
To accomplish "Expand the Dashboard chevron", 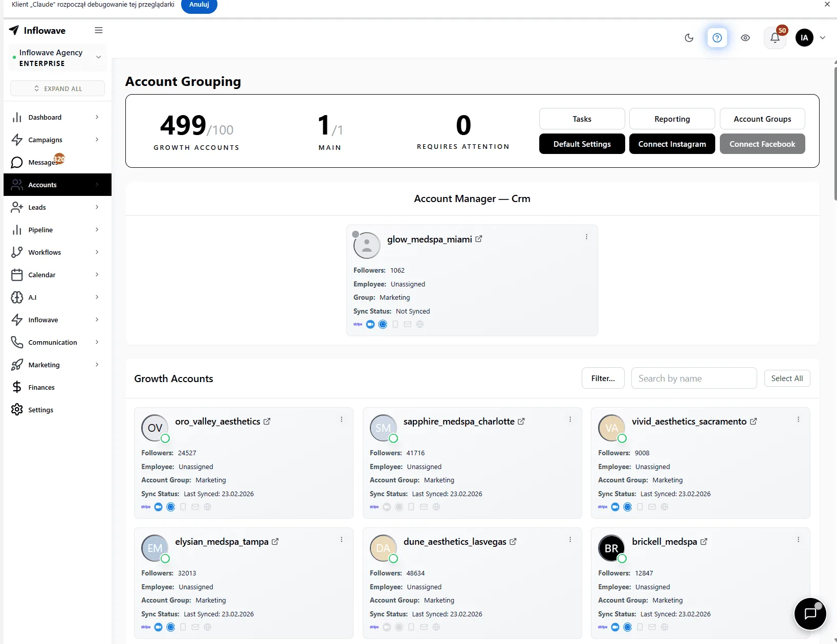I will pyautogui.click(x=97, y=117).
